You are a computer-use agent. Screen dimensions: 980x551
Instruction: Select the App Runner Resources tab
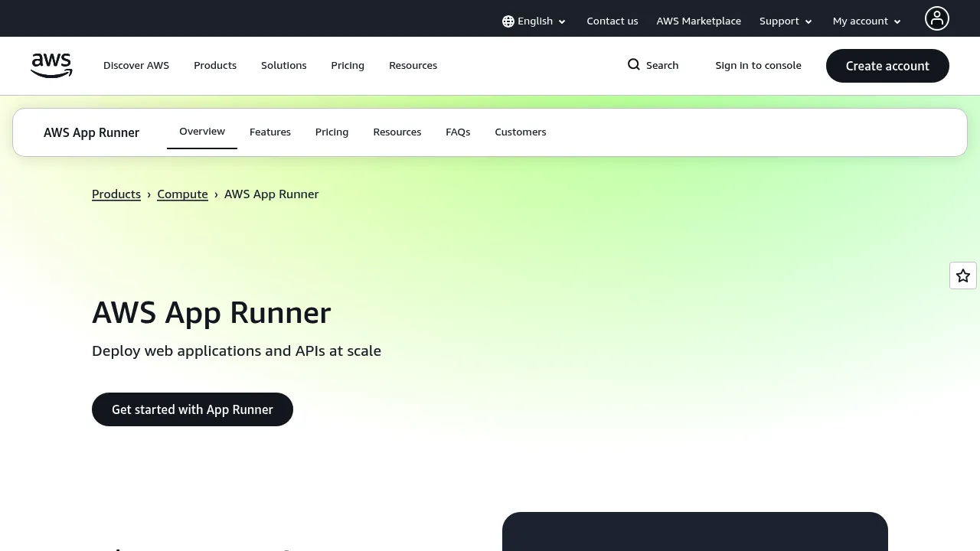point(397,132)
